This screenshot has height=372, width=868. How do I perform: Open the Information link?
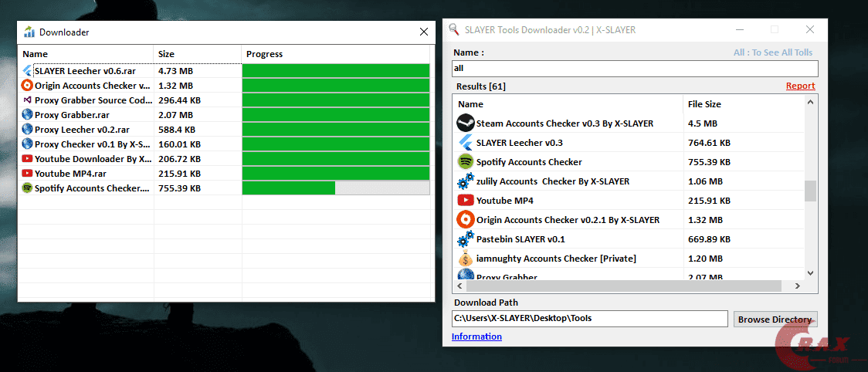(x=476, y=336)
